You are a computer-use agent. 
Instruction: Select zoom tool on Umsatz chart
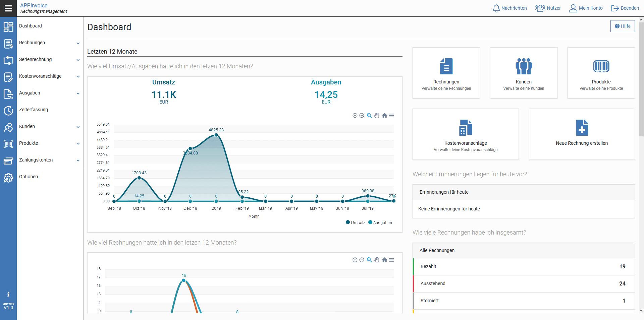point(369,115)
